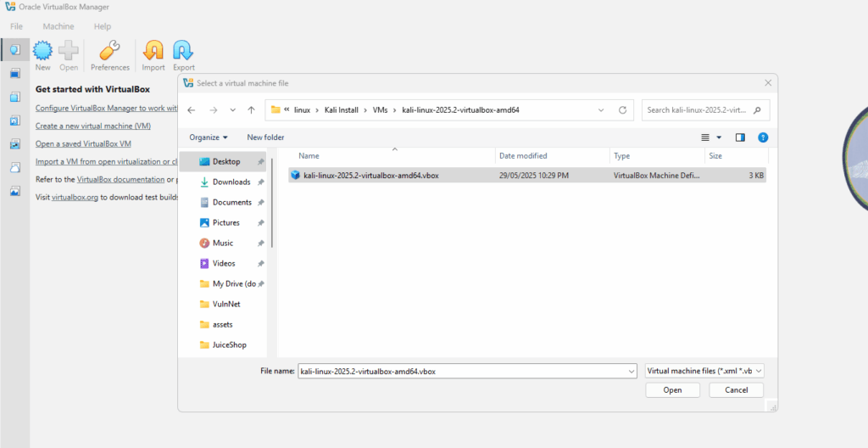Open the File menu
This screenshot has width=868, height=448.
click(x=16, y=26)
